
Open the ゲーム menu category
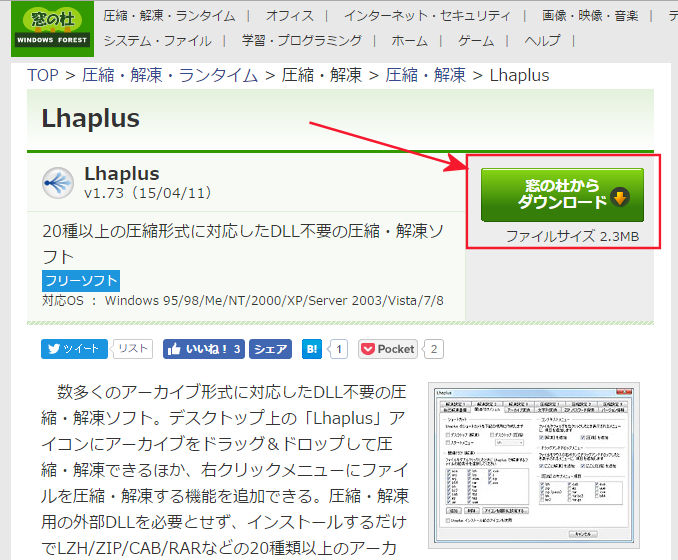tap(476, 41)
